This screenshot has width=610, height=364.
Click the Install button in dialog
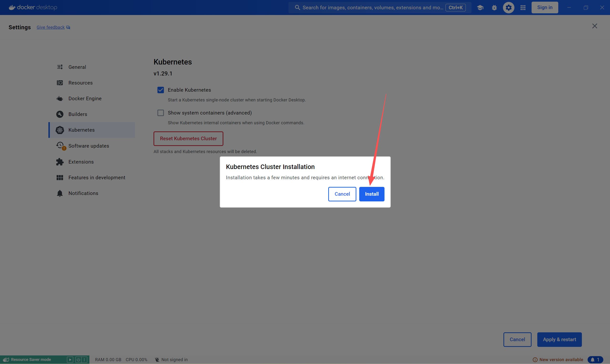point(372,194)
